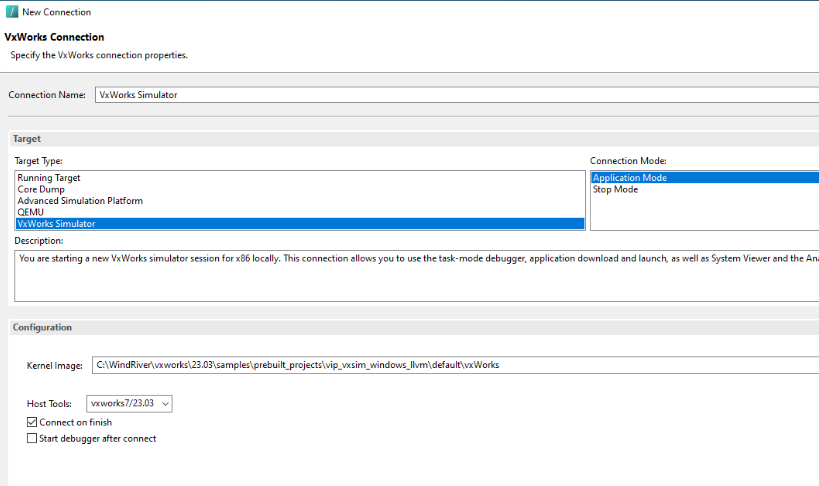Uncheck the Connect on finish checkbox
Viewport: 819px width, 486px height.
(x=32, y=423)
